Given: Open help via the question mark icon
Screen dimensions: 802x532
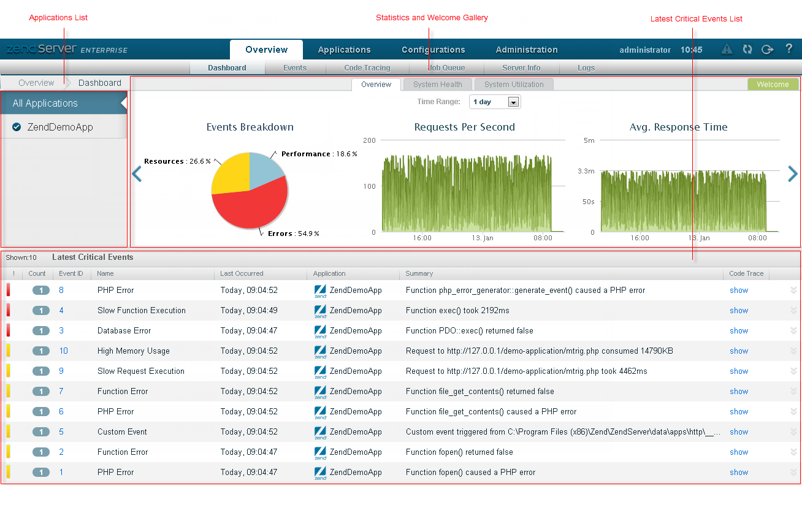Looking at the screenshot, I should point(789,49).
